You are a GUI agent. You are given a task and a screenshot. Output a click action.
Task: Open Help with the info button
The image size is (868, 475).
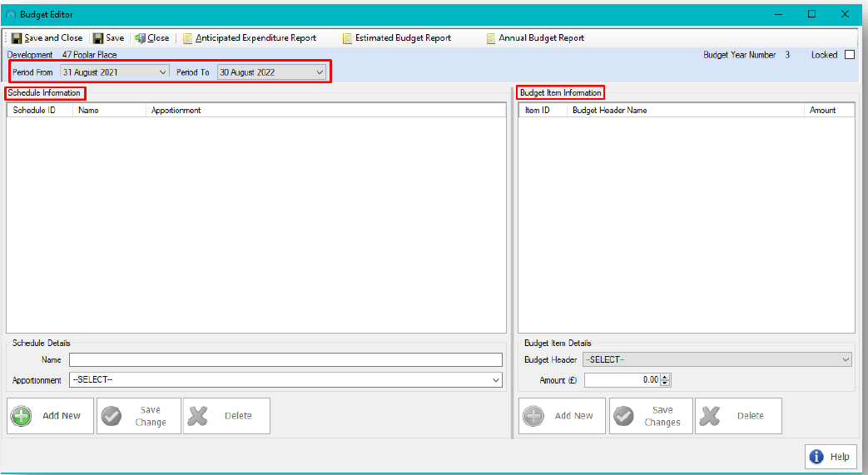tap(831, 456)
